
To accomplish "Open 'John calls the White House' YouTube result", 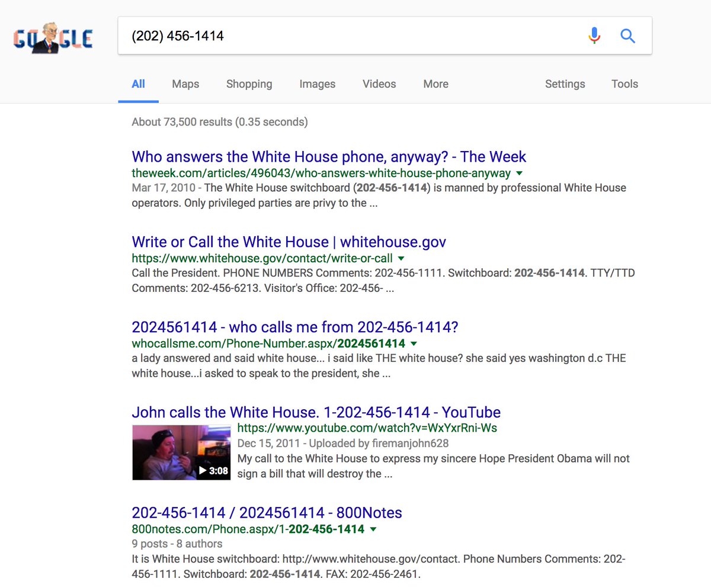I will (316, 412).
